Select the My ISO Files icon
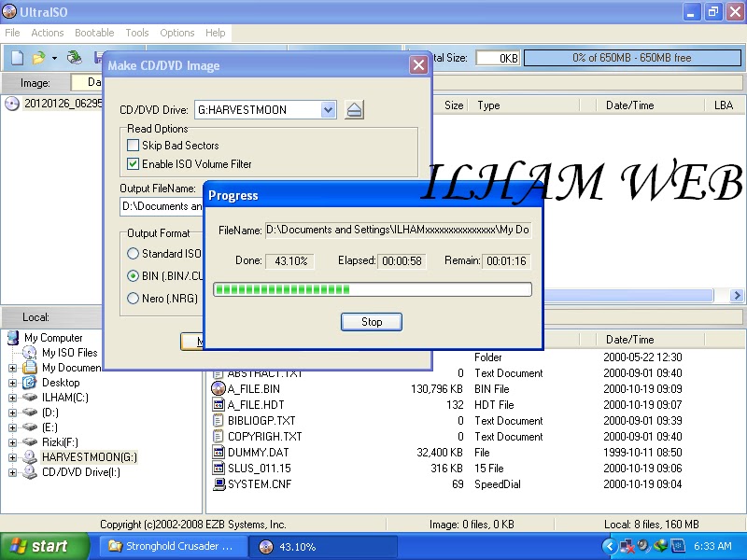The image size is (747, 560). (30, 353)
